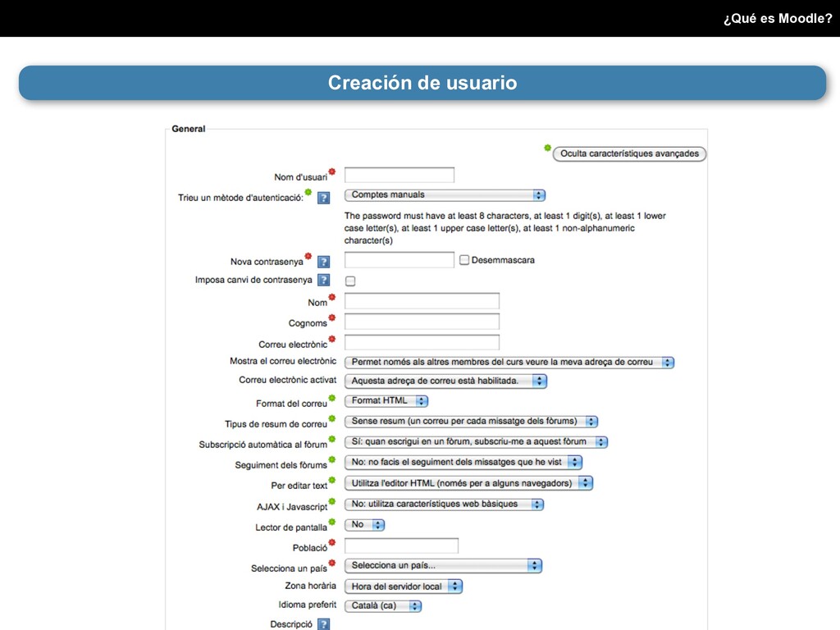Open Tipus de resum de correu dropdown
Viewport: 840px width, 630px height.
pos(471,422)
